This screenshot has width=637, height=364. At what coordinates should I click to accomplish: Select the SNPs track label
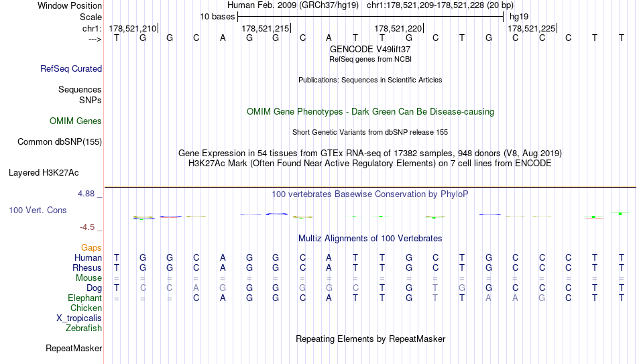tap(91, 100)
